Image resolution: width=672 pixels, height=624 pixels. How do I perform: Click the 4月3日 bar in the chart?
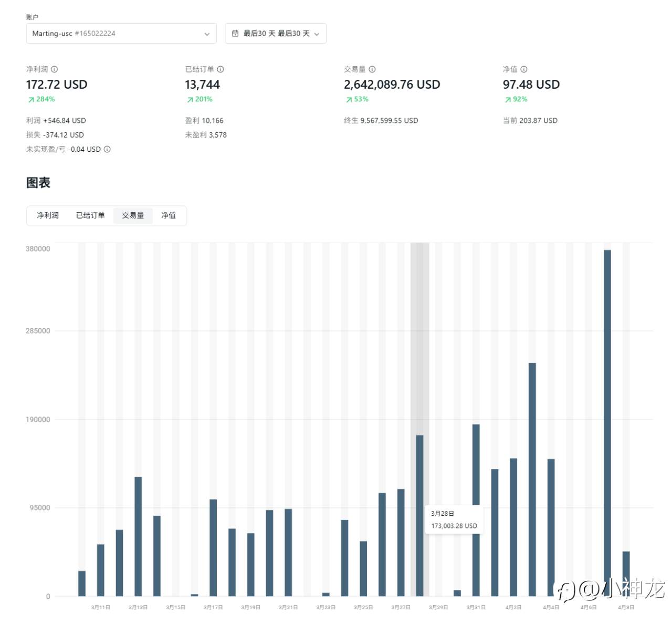pos(532,480)
